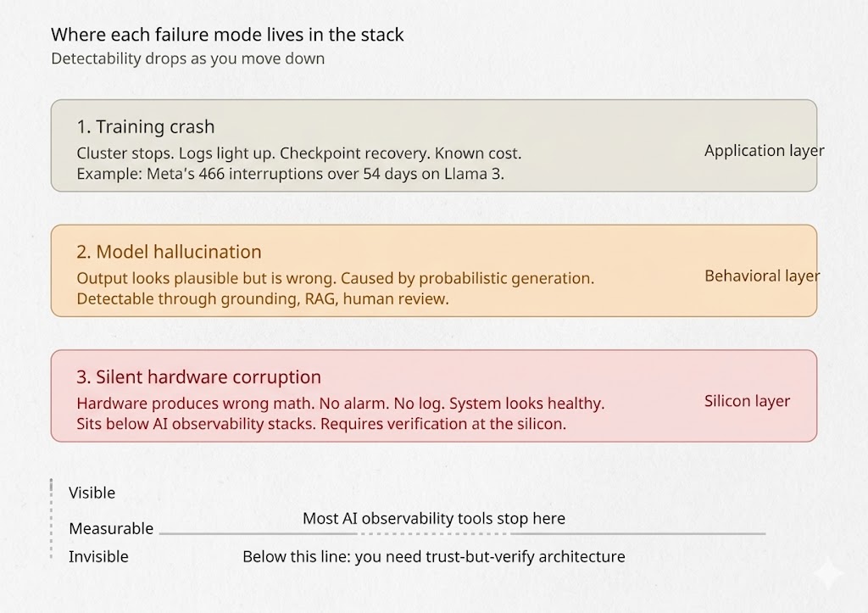Viewport: 868px width, 613px height.
Task: Click the "3. Silent hardware corruption" heading
Action: click(x=198, y=377)
